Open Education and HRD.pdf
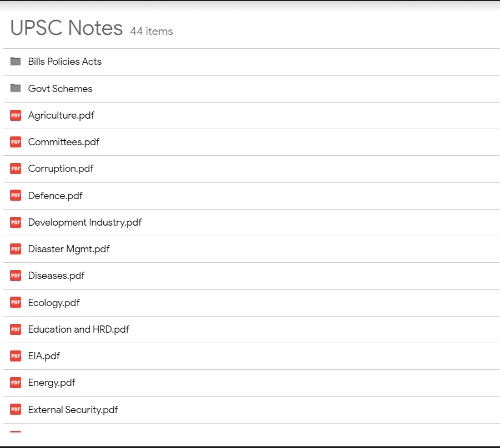 pos(79,329)
